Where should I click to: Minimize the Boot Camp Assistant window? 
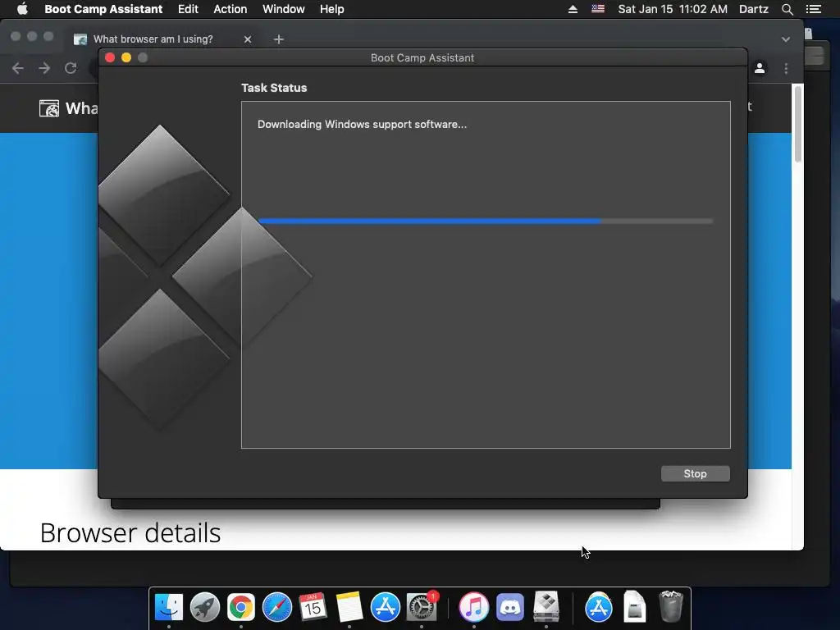[x=126, y=57]
